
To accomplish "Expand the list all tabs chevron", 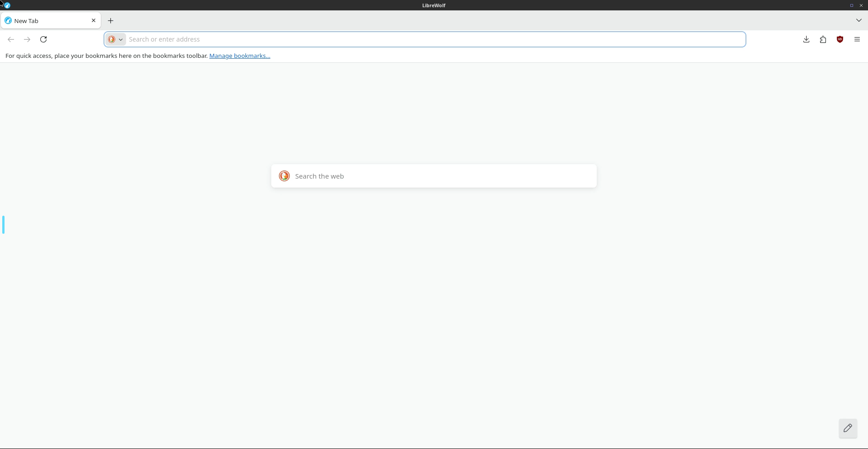I will coord(859,20).
